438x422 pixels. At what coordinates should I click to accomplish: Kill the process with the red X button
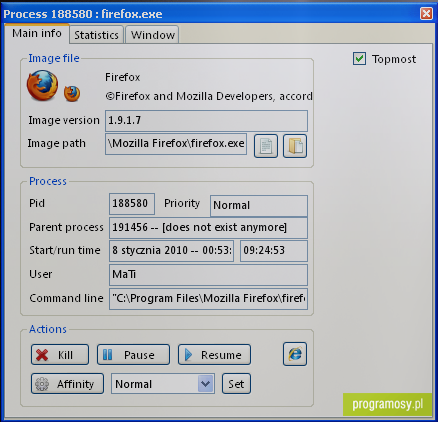pos(60,355)
